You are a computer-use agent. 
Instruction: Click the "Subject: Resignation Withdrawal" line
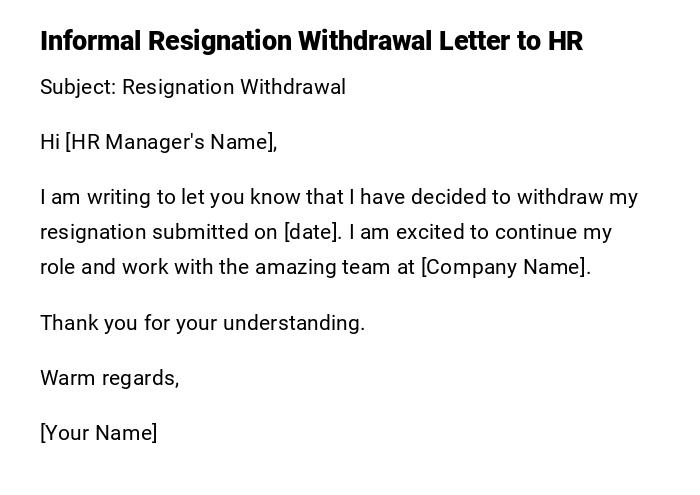click(x=193, y=87)
